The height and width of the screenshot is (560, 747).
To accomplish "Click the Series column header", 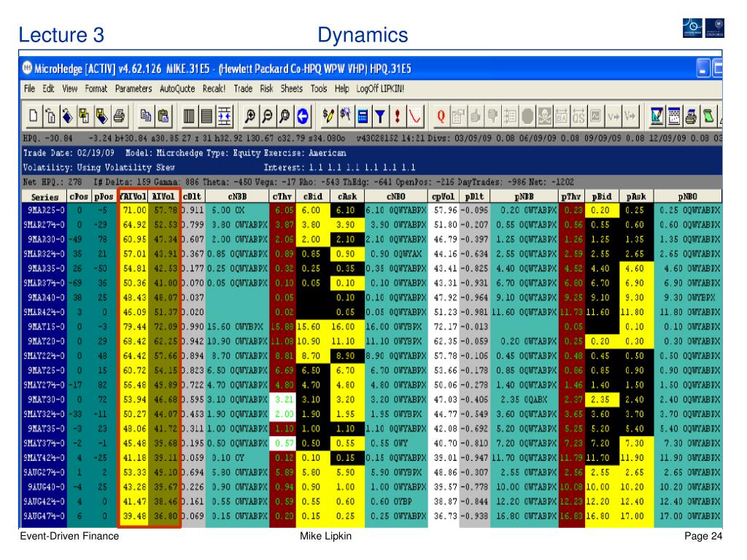I will (44, 197).
